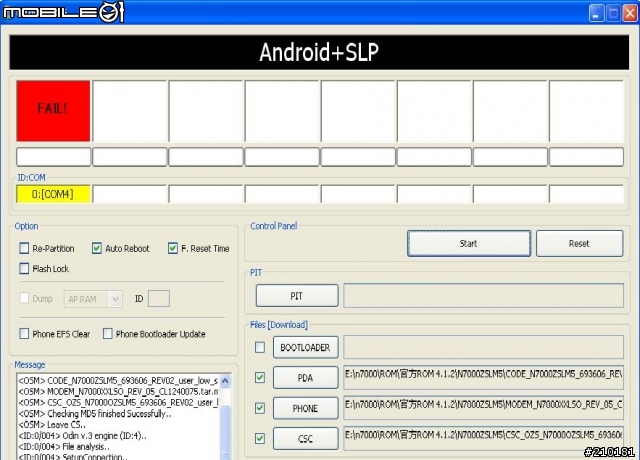Check the BOOTLOADER file checkbox
Screen dimensions: 640x460
click(260, 347)
